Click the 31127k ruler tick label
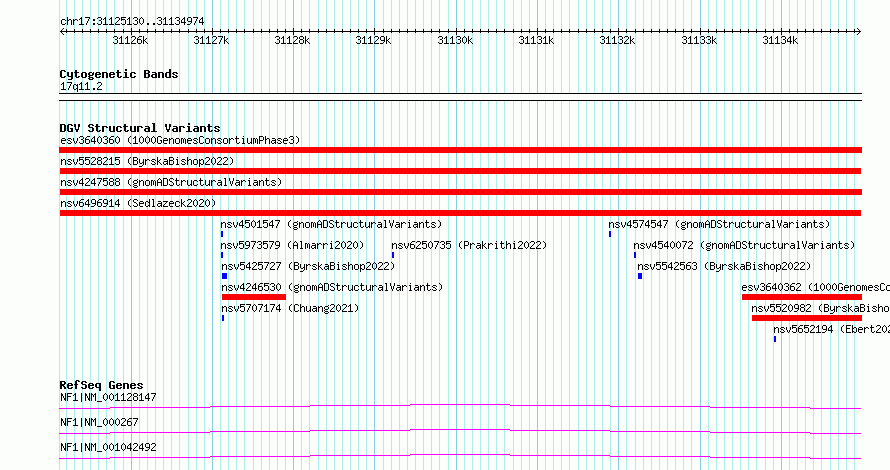The image size is (890, 470). coord(211,41)
